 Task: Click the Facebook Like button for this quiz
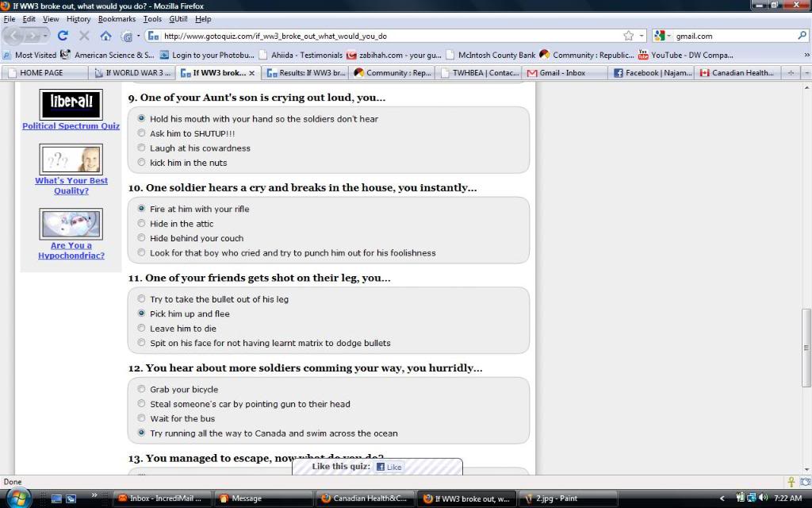point(389,467)
